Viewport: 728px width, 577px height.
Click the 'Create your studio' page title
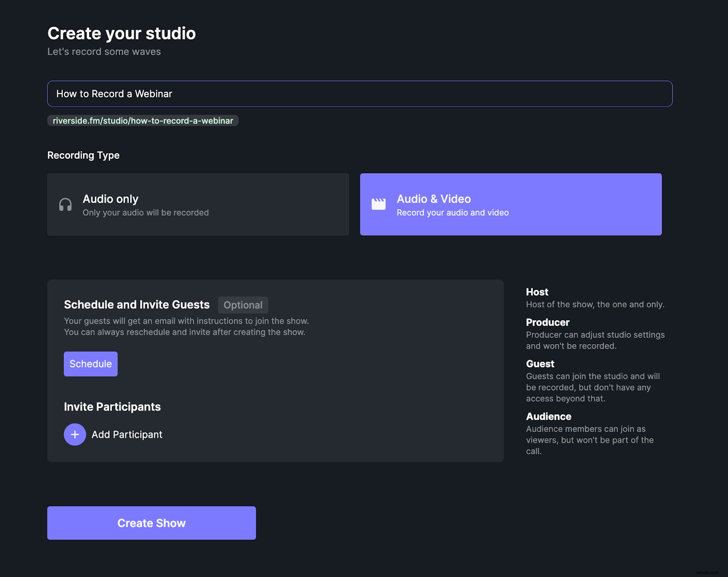point(121,33)
